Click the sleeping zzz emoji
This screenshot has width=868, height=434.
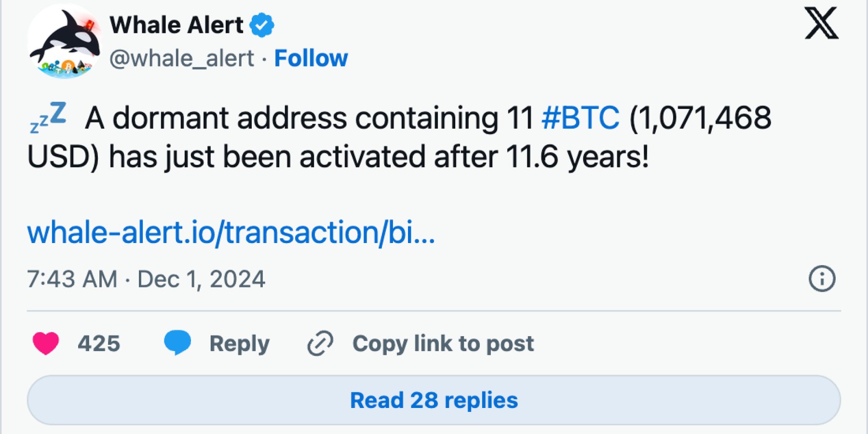click(x=48, y=118)
